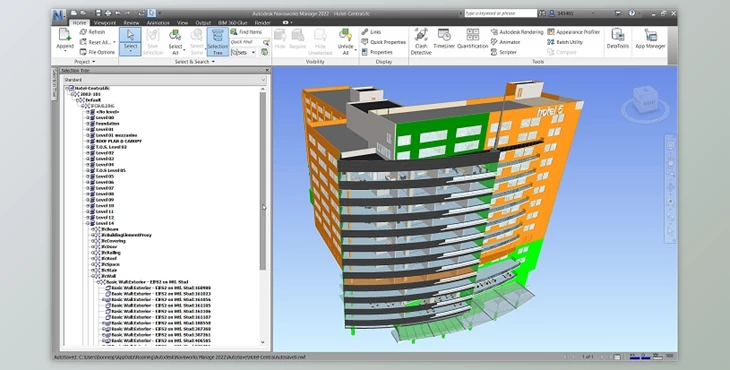Toggle Quick Properties display
Screen dimensions: 730x370
tap(384, 42)
